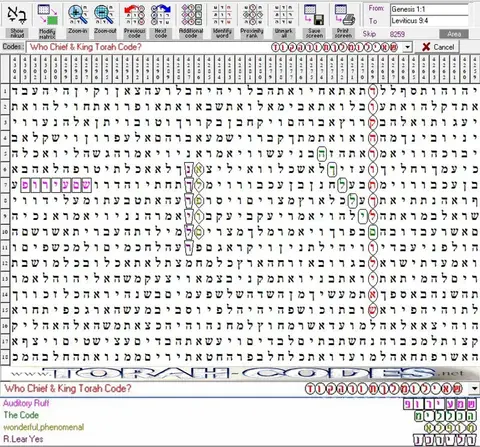The height and width of the screenshot is (447, 480).
Task: Click the Proximity rank label button
Action: [x=252, y=33]
